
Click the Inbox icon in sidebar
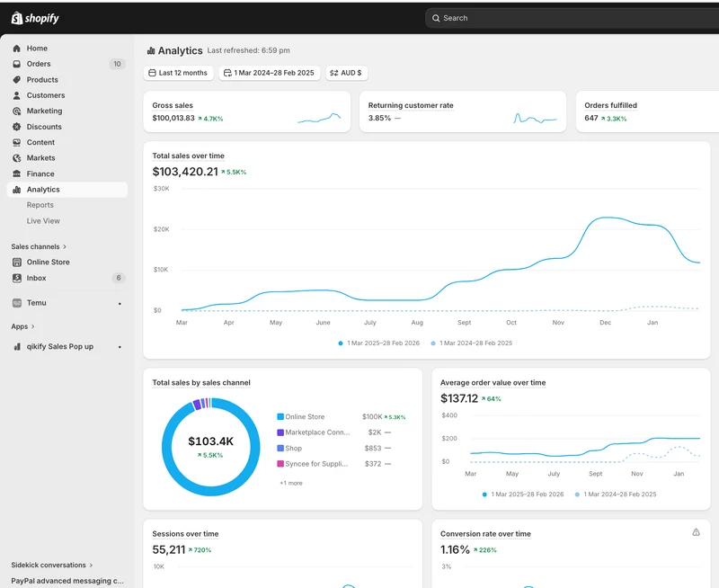[x=17, y=278]
